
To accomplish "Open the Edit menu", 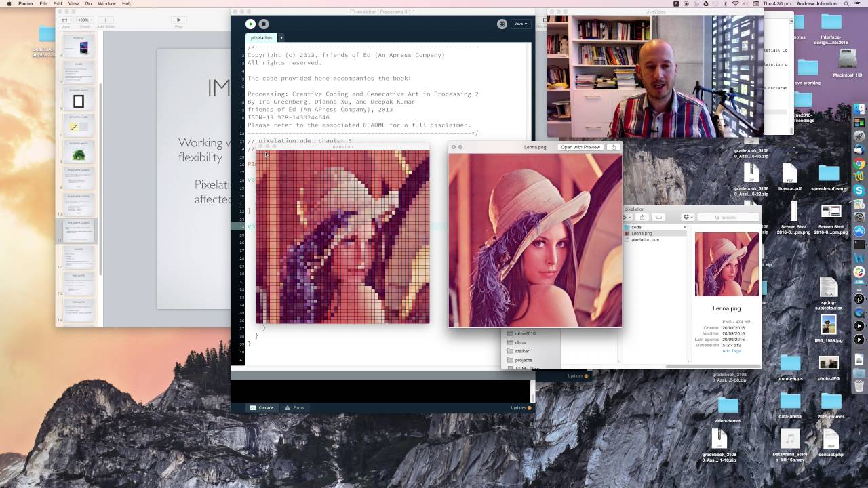I will [58, 4].
